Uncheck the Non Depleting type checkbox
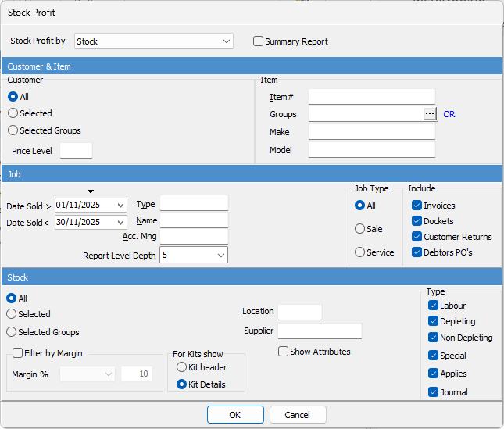Image resolution: width=504 pixels, height=429 pixels. 434,338
